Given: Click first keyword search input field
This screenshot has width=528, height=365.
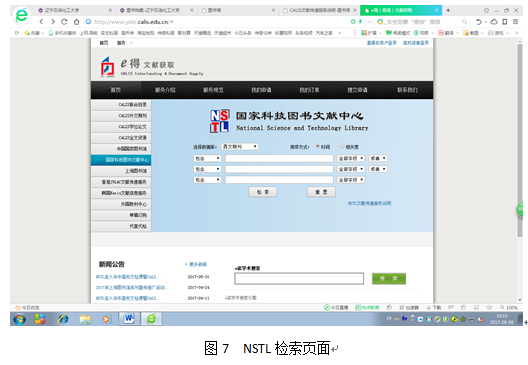Looking at the screenshot, I should pyautogui.click(x=279, y=158).
